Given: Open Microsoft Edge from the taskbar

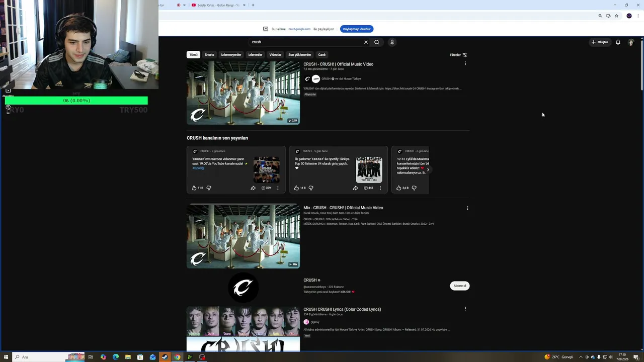Looking at the screenshot, I should click(x=116, y=357).
